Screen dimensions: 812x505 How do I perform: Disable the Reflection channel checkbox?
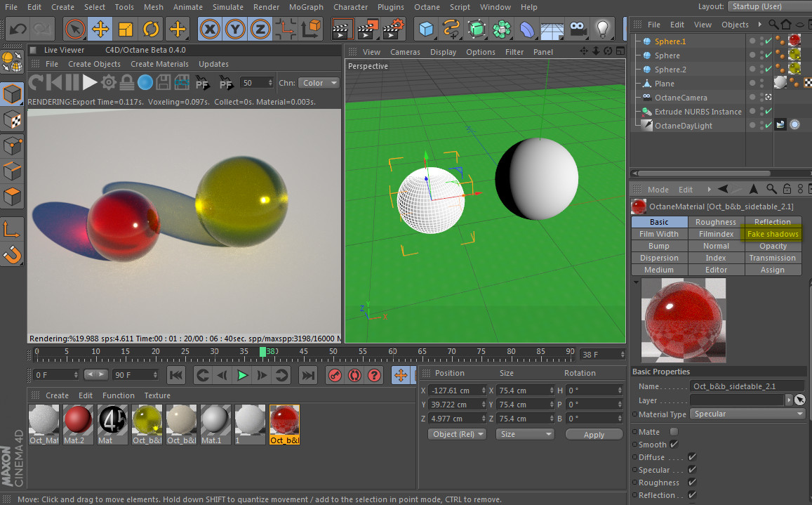pyautogui.click(x=692, y=494)
